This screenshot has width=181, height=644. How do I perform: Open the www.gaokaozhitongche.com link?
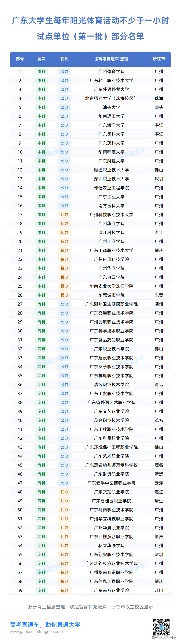pyautogui.click(x=36, y=632)
